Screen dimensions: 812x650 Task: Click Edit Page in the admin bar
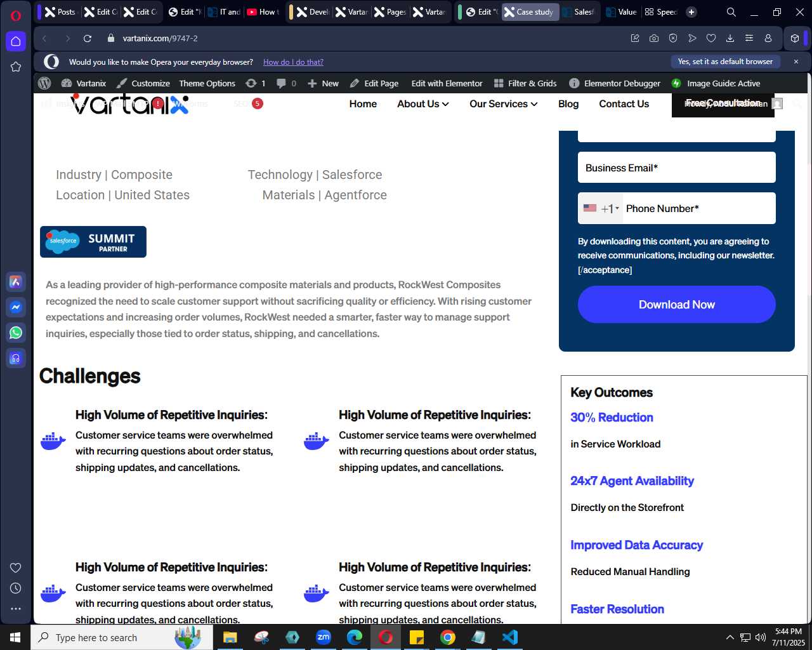pyautogui.click(x=374, y=83)
